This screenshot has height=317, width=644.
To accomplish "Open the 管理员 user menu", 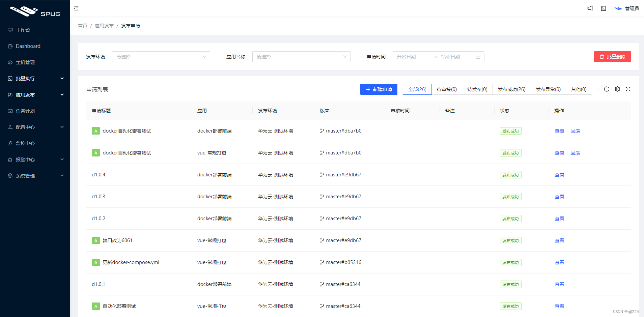I will [x=627, y=8].
